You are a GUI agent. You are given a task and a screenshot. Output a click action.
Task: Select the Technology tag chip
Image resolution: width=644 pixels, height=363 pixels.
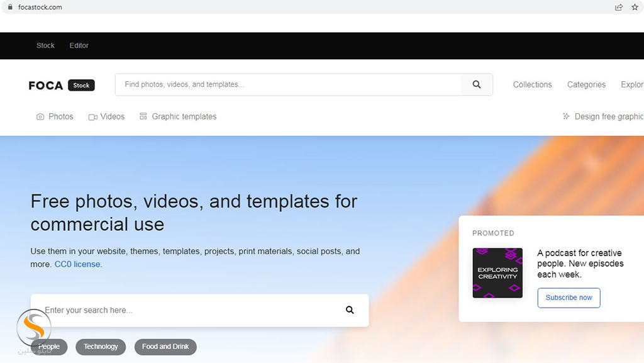click(101, 347)
